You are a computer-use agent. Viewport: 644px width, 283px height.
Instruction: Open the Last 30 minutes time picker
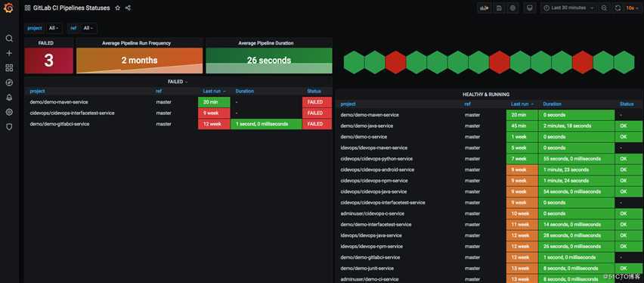[x=568, y=8]
